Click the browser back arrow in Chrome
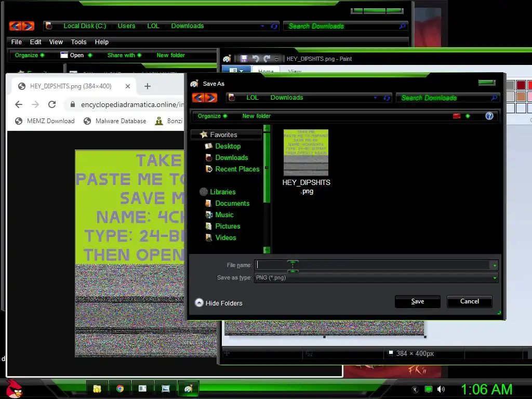Screen dimensions: 532x399 coord(19,104)
